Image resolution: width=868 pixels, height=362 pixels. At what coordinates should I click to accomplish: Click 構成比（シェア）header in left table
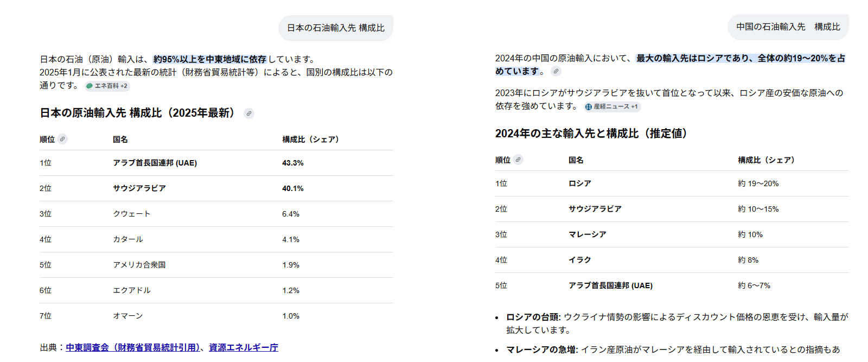click(x=310, y=139)
